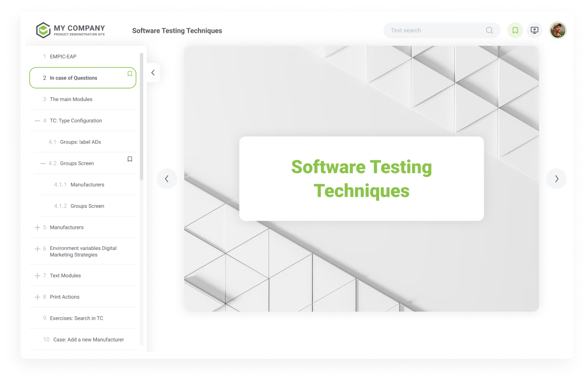This screenshot has width=588, height=382.
Task: Click the sidebar vertical scrollbar
Action: (x=141, y=116)
